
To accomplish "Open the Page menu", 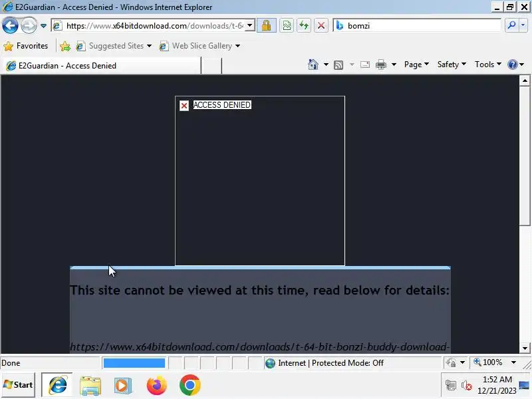I will coord(416,65).
